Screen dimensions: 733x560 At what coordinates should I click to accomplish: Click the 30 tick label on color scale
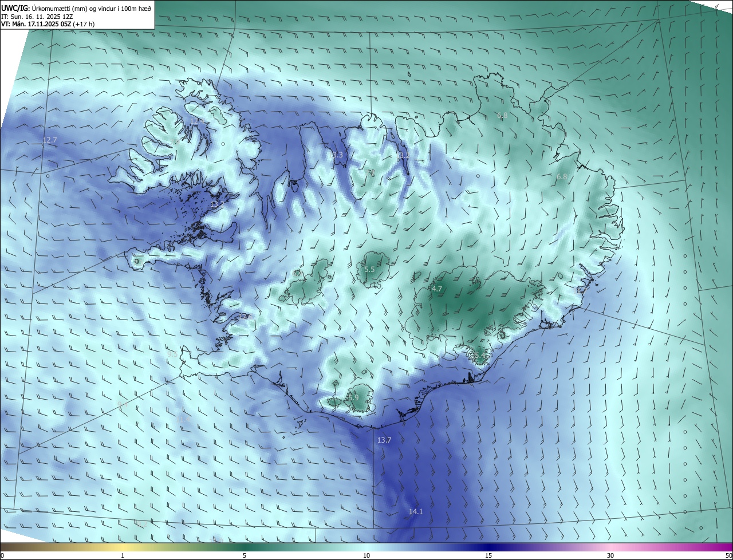(x=610, y=555)
